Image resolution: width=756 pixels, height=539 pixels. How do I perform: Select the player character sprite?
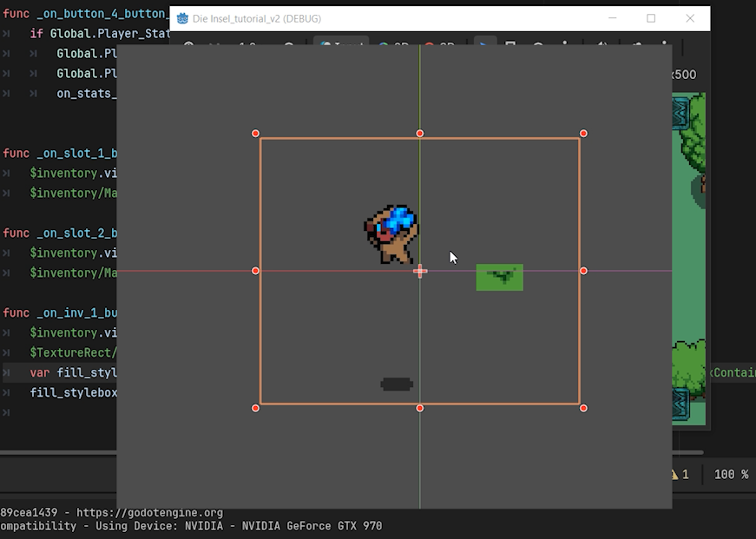tap(391, 234)
